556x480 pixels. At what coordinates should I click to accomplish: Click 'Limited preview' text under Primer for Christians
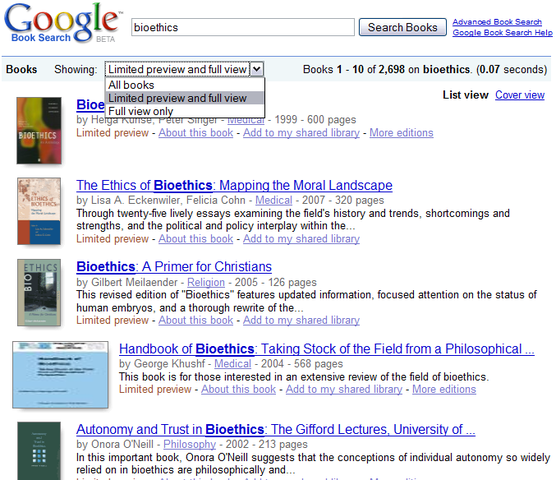click(x=112, y=320)
